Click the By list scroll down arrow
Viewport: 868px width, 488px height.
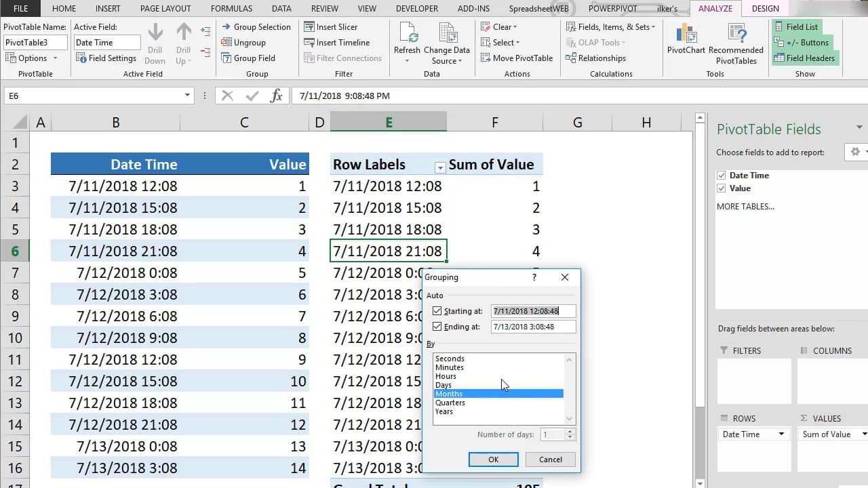(x=570, y=420)
